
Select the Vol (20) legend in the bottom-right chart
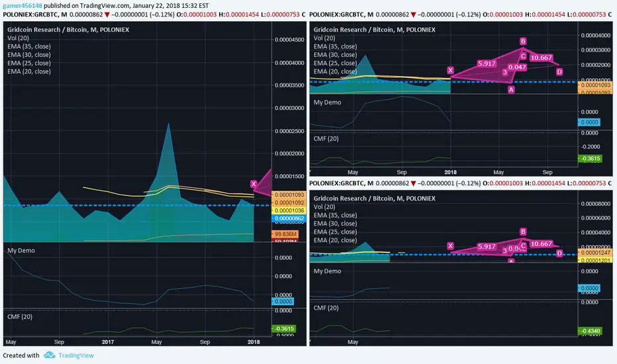324,206
